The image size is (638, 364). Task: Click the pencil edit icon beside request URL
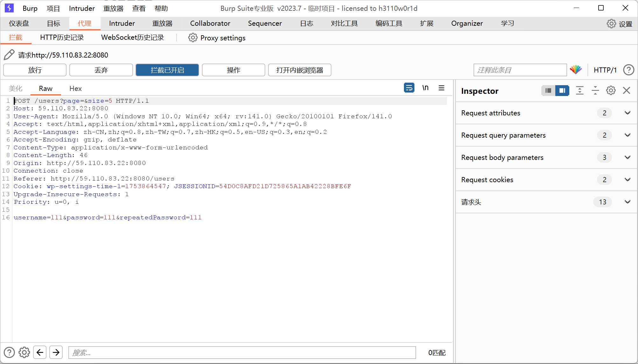tap(9, 55)
